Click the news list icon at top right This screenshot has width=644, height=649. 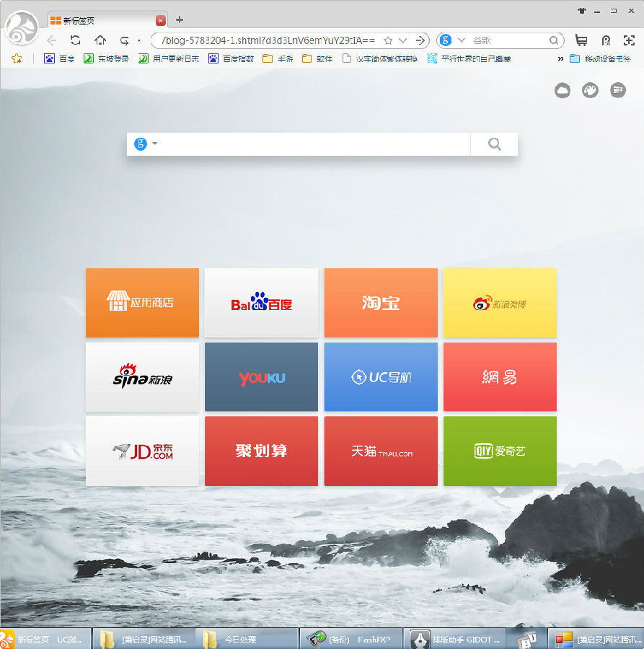click(x=617, y=90)
